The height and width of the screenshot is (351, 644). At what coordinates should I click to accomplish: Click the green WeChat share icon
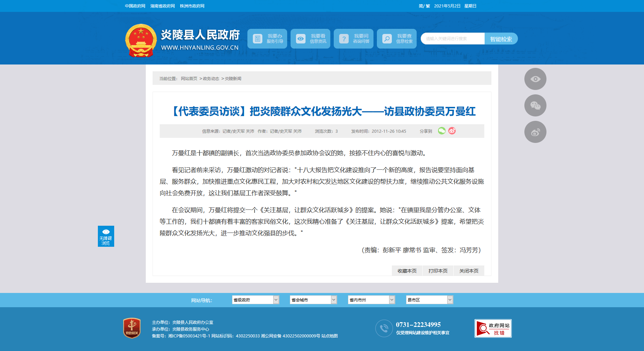click(x=441, y=131)
